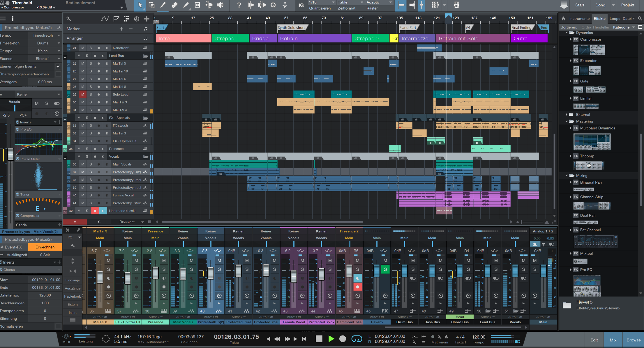The image size is (644, 348).
Task: Toggle the Autoscroll button
Action: [x=412, y=5]
